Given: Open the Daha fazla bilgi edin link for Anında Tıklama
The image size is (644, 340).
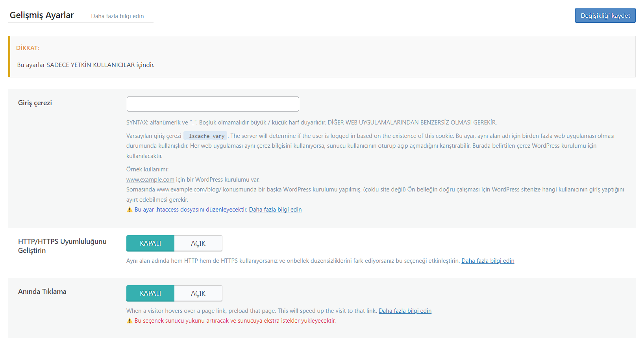Looking at the screenshot, I should 405,311.
